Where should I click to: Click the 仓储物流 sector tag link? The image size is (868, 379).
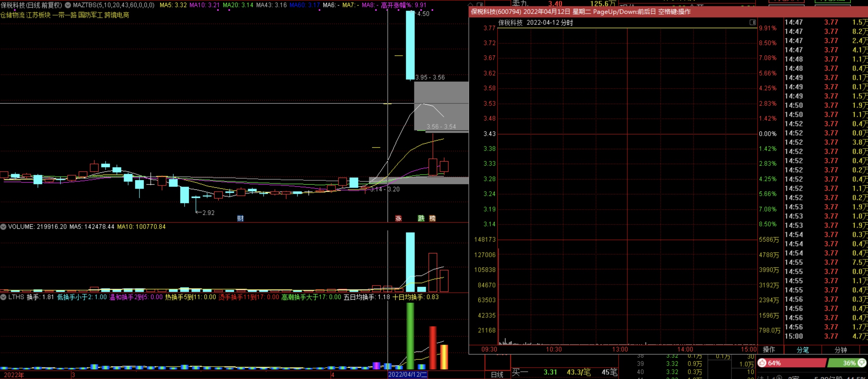[x=12, y=15]
